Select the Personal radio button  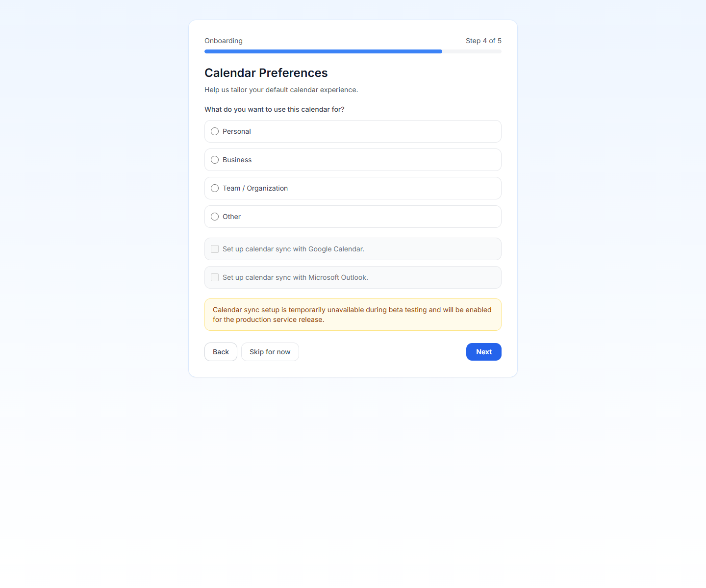tap(215, 131)
